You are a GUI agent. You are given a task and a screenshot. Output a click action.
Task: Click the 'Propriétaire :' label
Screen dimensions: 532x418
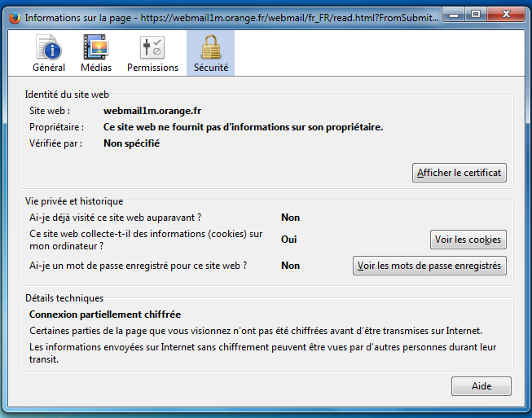56,127
